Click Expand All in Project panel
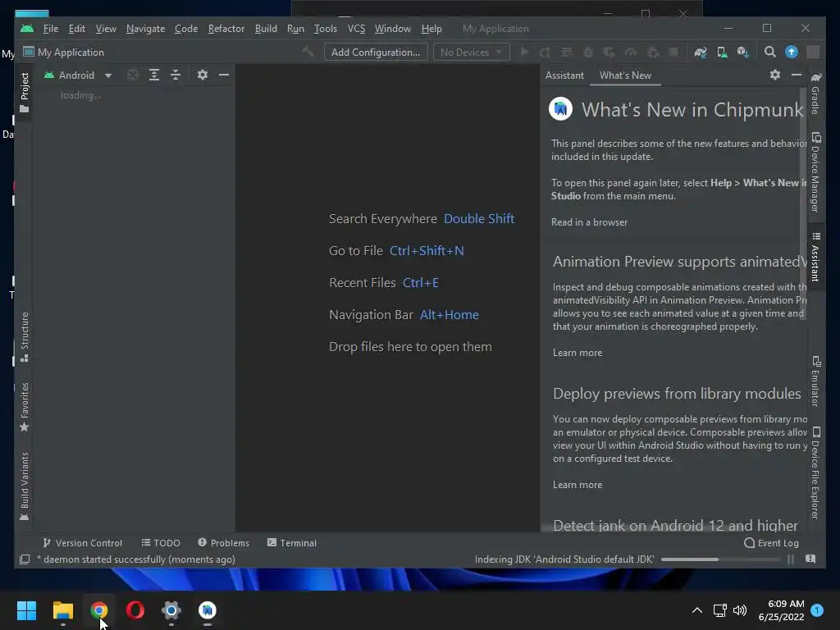Screen dimensions: 840x630 coord(154,75)
